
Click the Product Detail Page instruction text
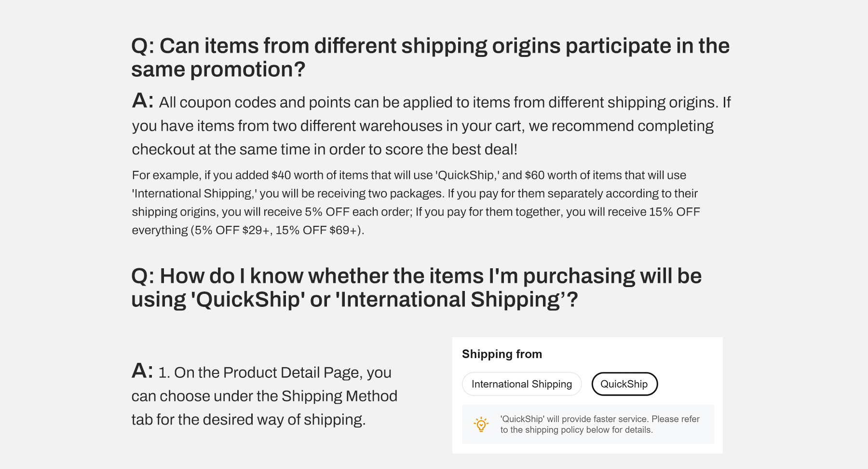[264, 396]
